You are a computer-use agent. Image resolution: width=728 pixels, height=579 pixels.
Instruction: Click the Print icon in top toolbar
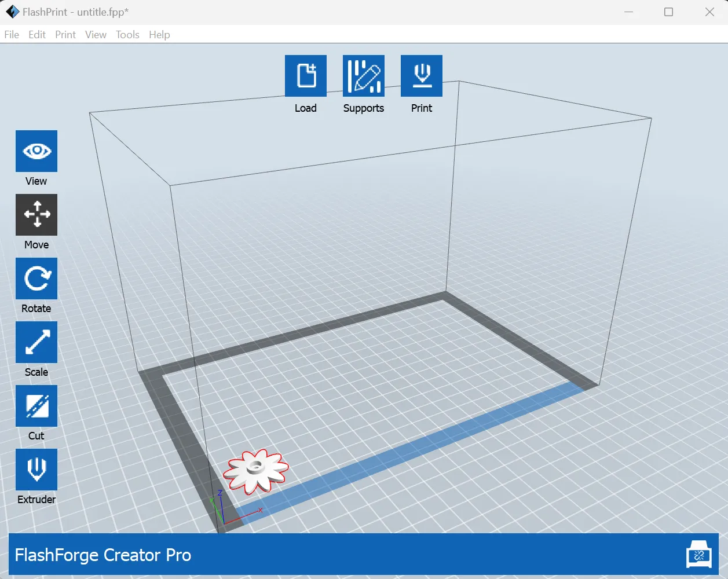(422, 76)
